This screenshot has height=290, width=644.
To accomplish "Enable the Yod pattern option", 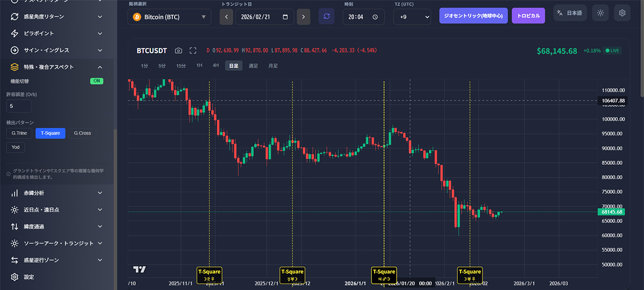I will click(16, 147).
